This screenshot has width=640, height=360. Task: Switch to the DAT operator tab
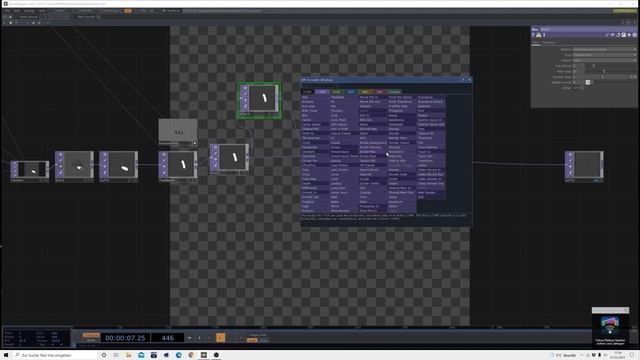(380, 92)
